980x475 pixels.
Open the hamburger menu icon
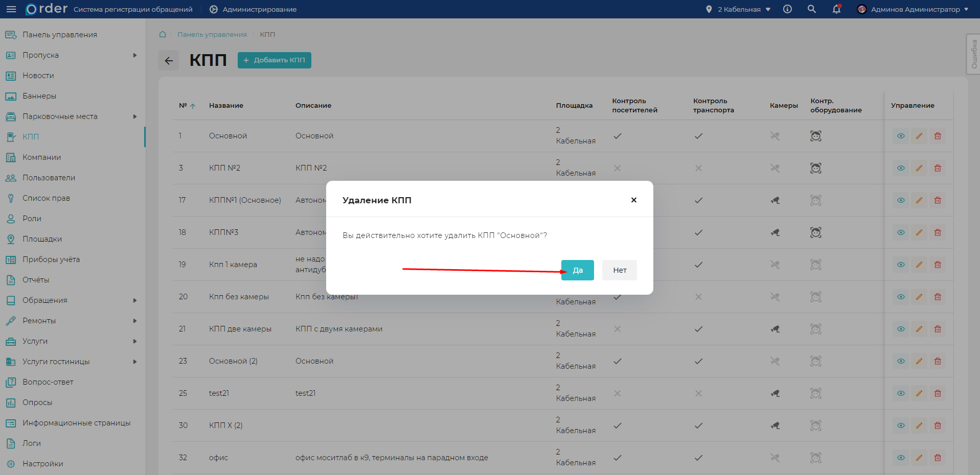[11, 9]
